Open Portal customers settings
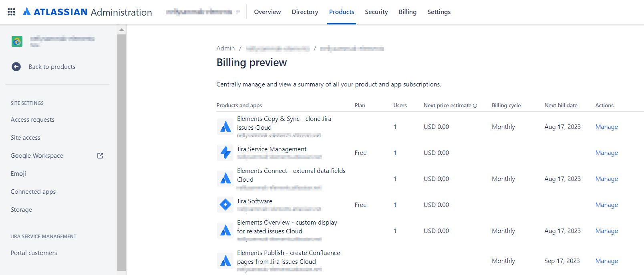The height and width of the screenshot is (275, 644). coord(34,253)
